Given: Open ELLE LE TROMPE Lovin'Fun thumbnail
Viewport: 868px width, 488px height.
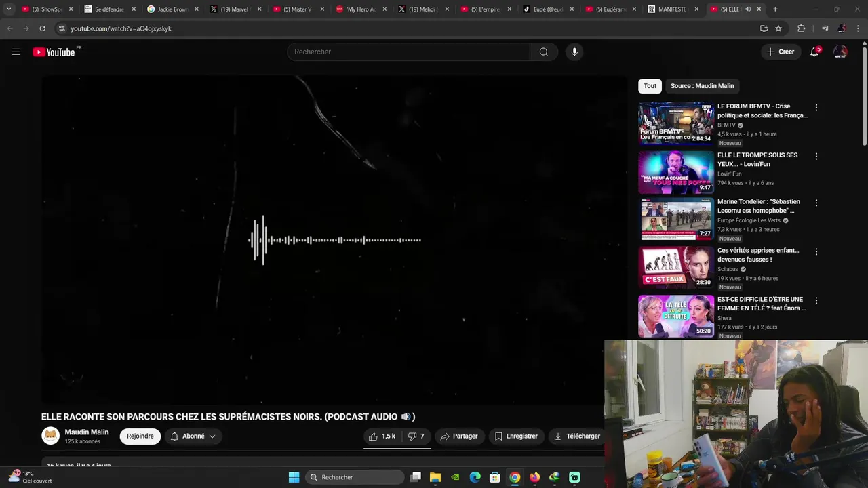Looking at the screenshot, I should pos(675,171).
